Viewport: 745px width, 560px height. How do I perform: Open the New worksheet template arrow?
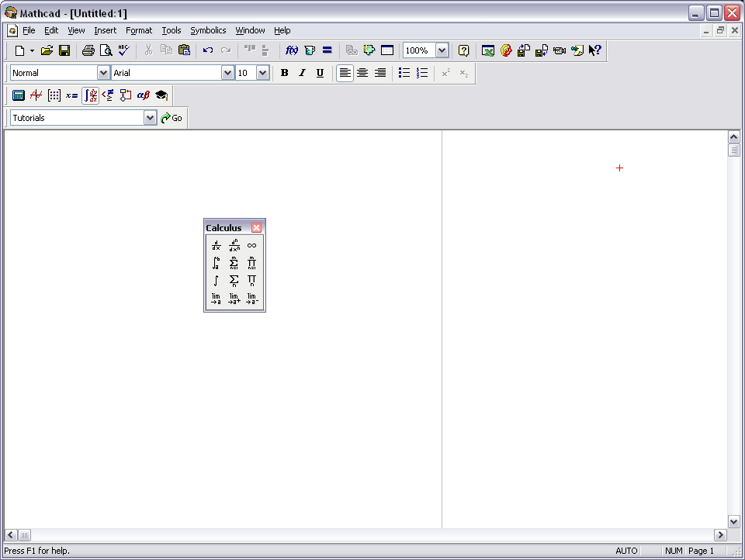(x=32, y=50)
